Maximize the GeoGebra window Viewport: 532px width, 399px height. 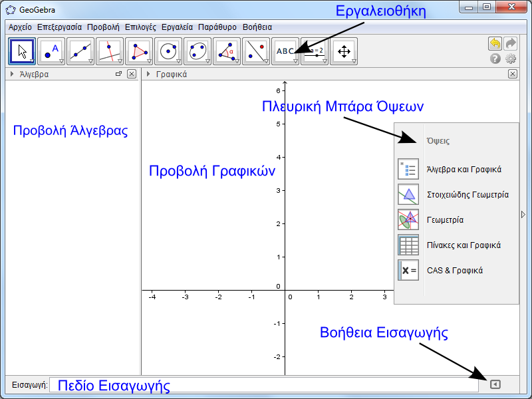pos(487,7)
